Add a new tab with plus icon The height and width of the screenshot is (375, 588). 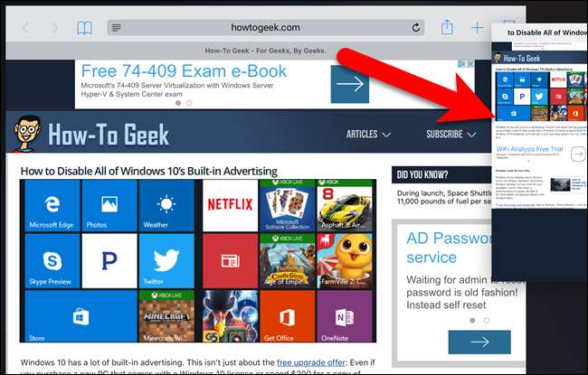tap(477, 27)
